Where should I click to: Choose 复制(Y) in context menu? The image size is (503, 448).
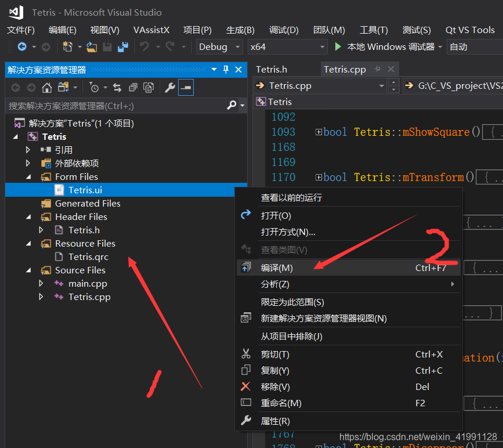coord(349,371)
